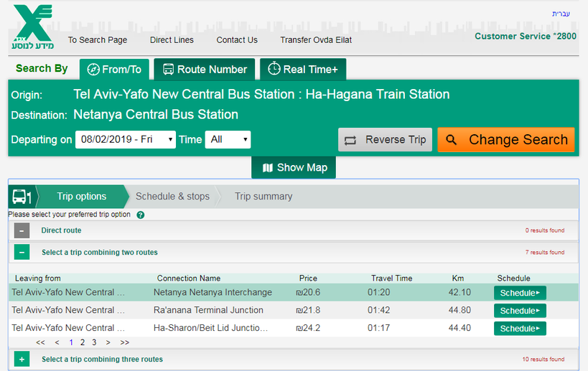Screen dimensions: 588x371
Task: Go to the first page of results
Action: [40, 342]
